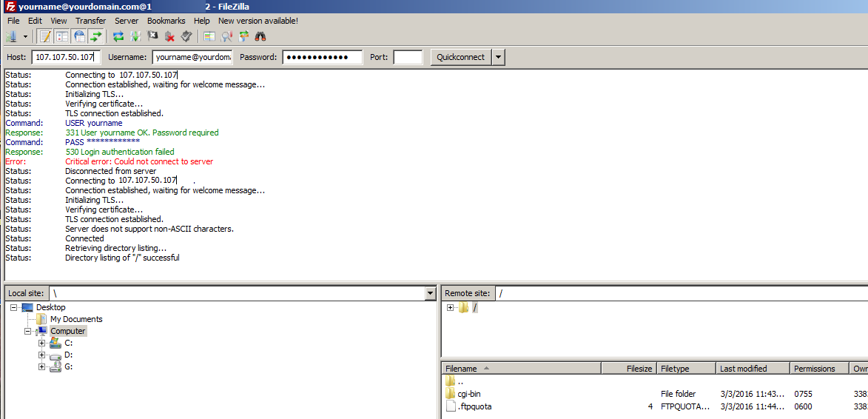This screenshot has height=419, width=868.
Task: Disconnect from the current server
Action: tap(170, 36)
